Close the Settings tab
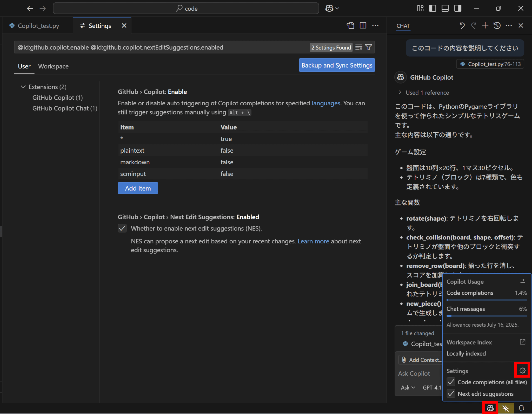The height and width of the screenshot is (414, 532). tap(124, 25)
